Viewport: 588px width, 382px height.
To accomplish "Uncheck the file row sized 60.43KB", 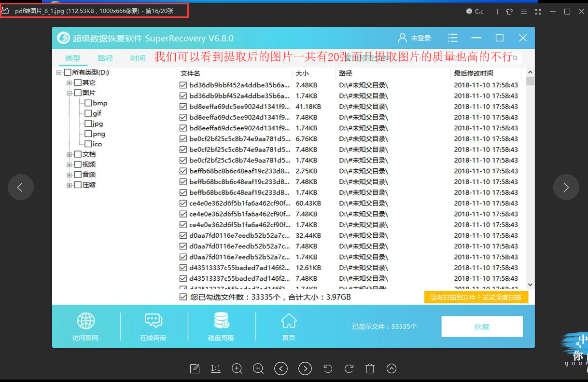I will [183, 203].
